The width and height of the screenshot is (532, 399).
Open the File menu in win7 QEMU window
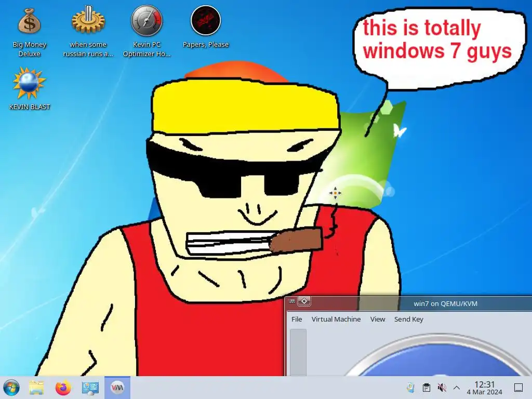(x=297, y=320)
